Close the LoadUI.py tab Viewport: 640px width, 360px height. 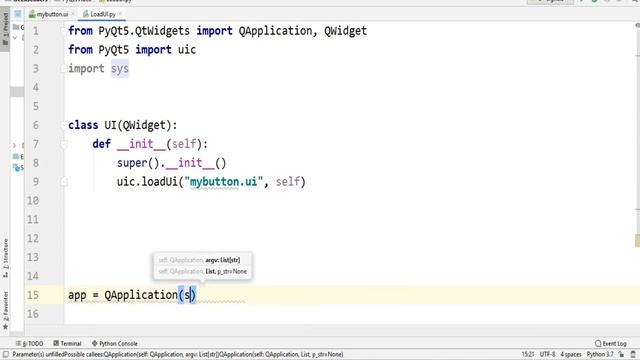click(x=120, y=14)
